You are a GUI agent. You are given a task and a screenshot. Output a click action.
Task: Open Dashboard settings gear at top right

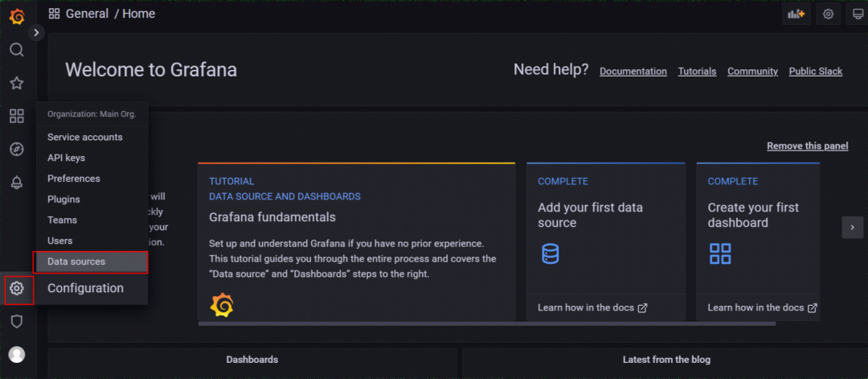[828, 14]
